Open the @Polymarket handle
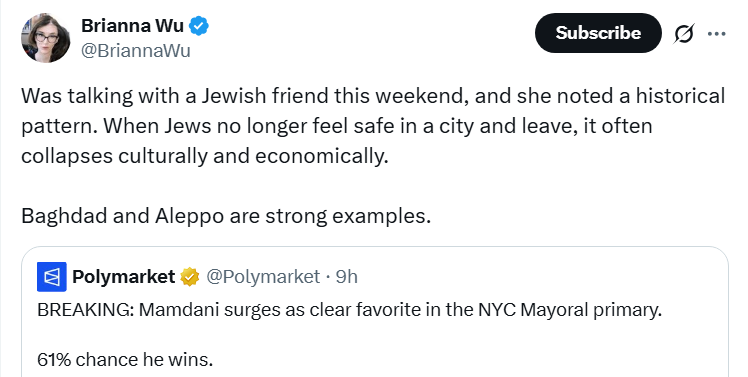The height and width of the screenshot is (377, 748). pyautogui.click(x=263, y=277)
